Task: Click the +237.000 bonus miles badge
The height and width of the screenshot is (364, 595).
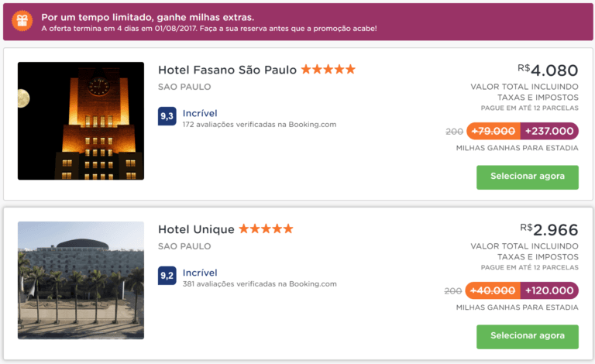Action: (x=549, y=131)
